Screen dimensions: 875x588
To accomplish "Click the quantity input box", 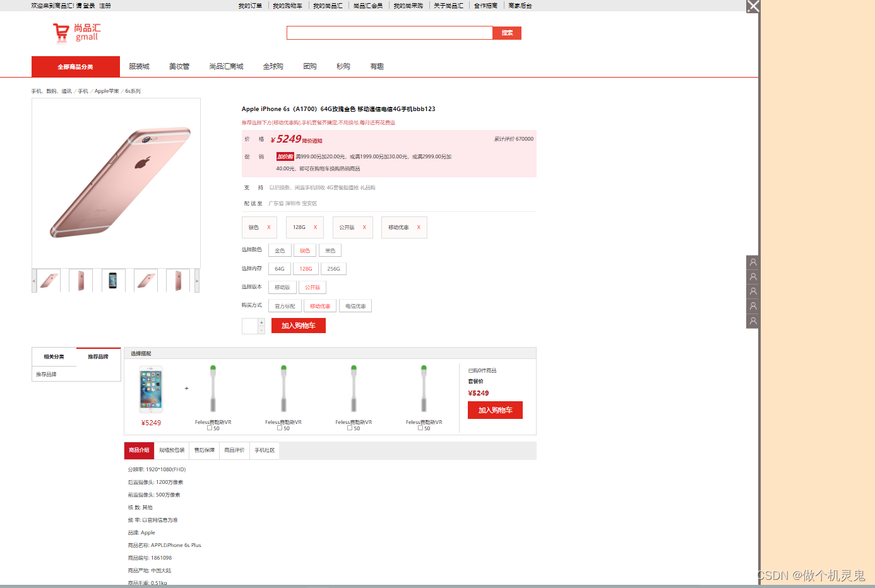I will coord(250,326).
